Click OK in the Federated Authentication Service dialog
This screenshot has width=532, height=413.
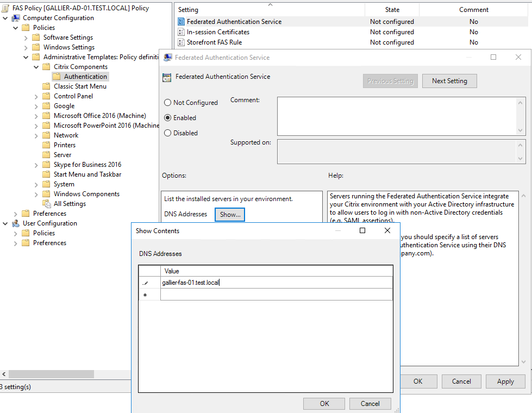[x=418, y=381]
